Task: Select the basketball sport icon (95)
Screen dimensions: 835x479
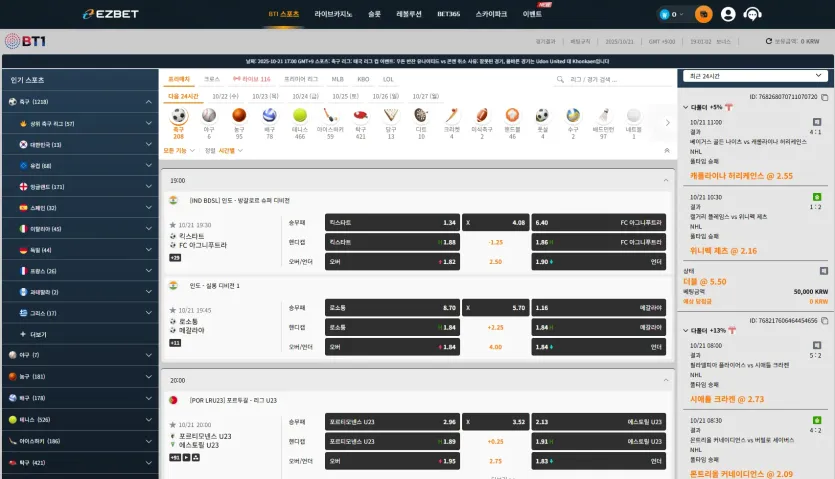Action: (x=239, y=116)
